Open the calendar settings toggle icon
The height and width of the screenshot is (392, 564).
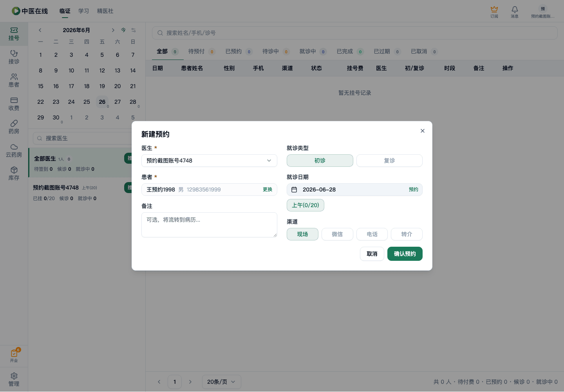tap(134, 30)
